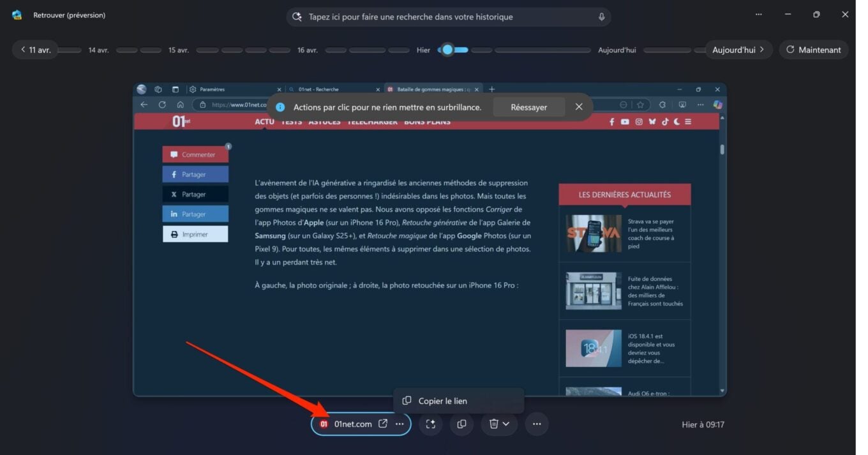Image resolution: width=868 pixels, height=455 pixels.
Task: Click the YouTube icon in the 01net header
Action: (x=625, y=122)
